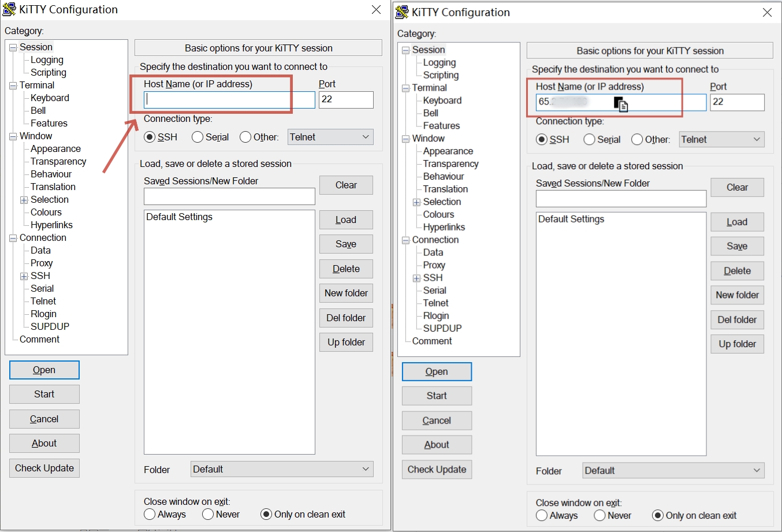This screenshot has height=532, width=782.
Task: Click Del folder button in right window
Action: click(x=737, y=319)
